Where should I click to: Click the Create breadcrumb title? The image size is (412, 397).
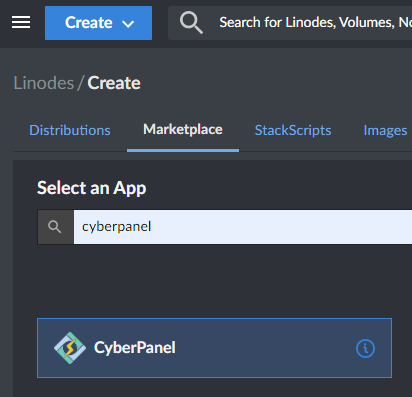(114, 83)
